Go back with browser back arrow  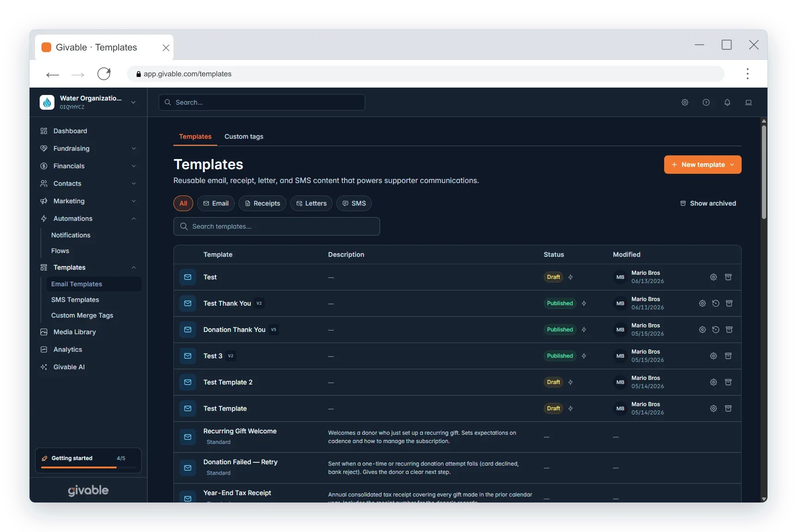coord(53,74)
